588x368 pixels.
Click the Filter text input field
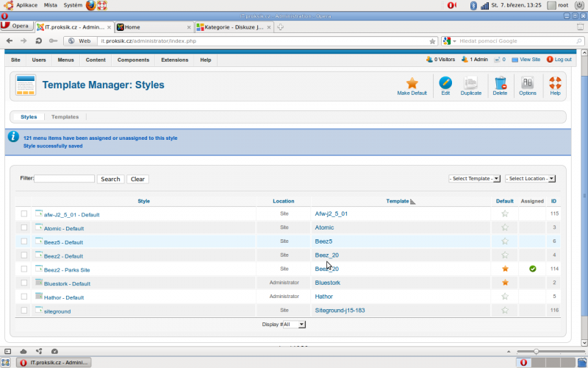65,179
